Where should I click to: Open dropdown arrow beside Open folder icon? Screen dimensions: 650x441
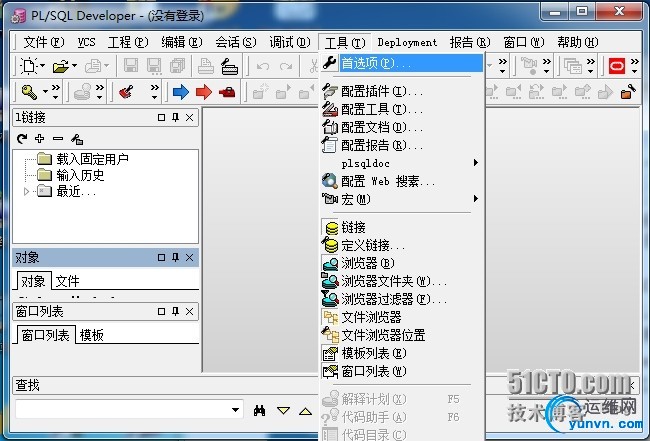[x=74, y=65]
